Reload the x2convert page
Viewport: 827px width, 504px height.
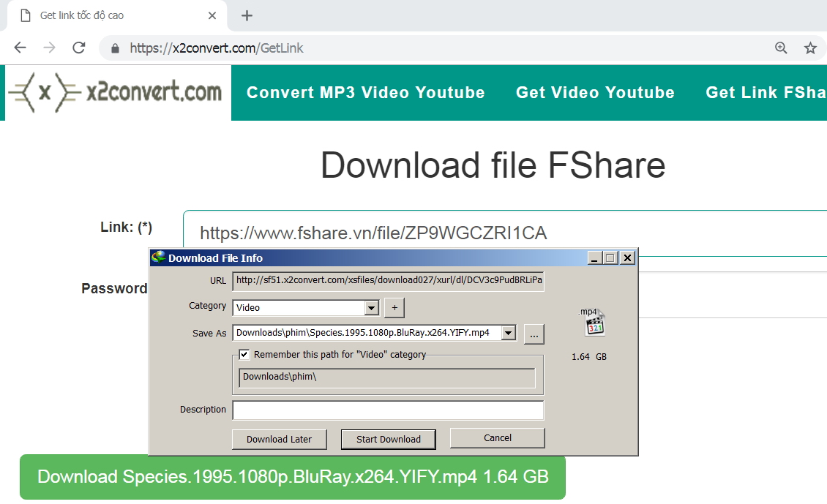(79, 48)
